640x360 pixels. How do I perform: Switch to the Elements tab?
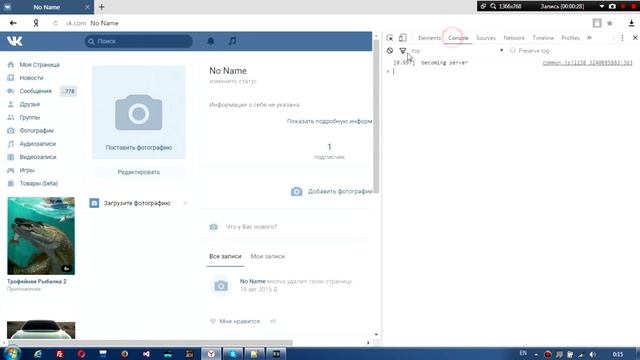coord(429,38)
